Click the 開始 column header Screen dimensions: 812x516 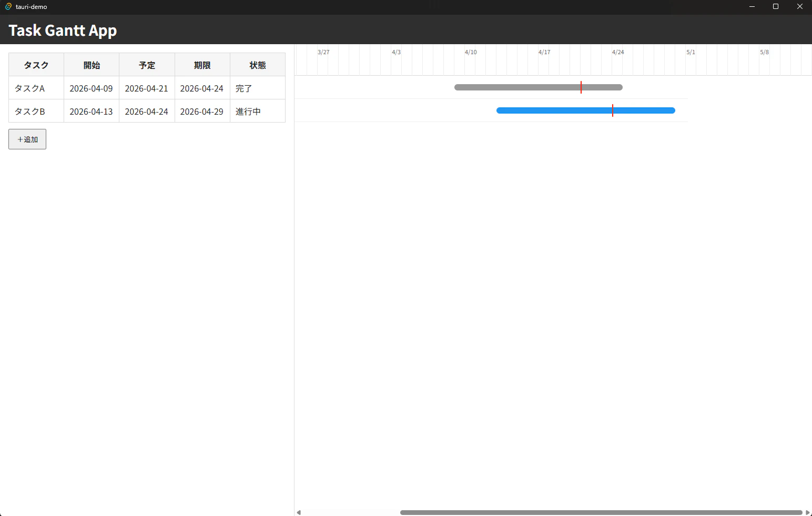coord(92,65)
